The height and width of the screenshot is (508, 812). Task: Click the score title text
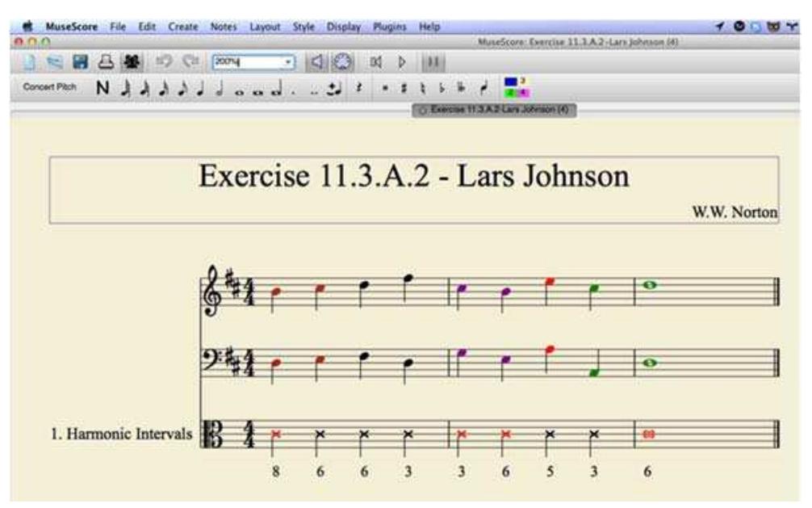[413, 178]
